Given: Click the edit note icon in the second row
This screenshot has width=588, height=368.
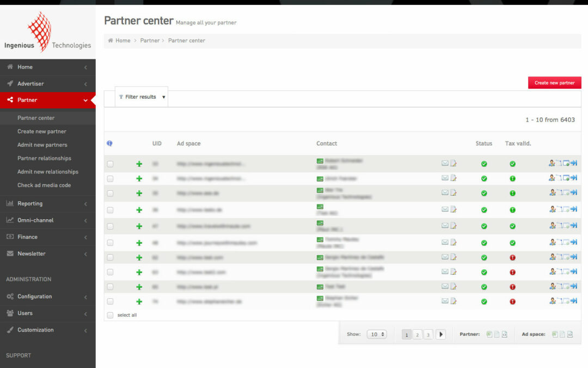Looking at the screenshot, I should (454, 178).
